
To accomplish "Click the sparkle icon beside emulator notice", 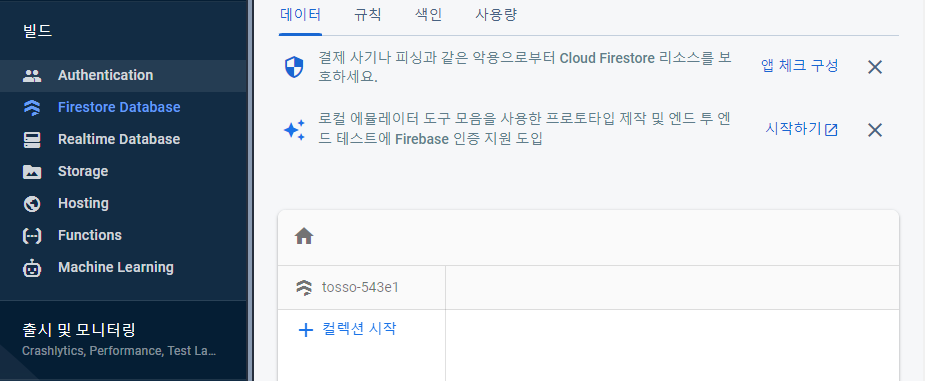I will 294,130.
